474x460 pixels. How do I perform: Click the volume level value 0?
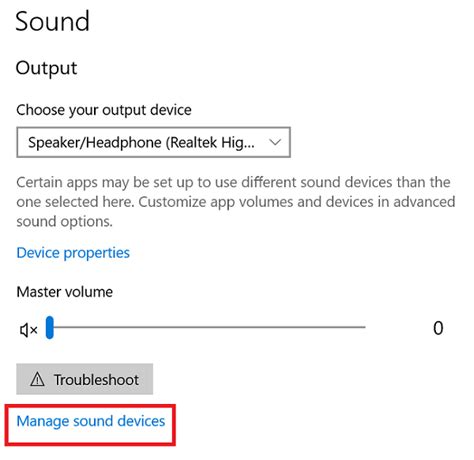[x=438, y=328]
